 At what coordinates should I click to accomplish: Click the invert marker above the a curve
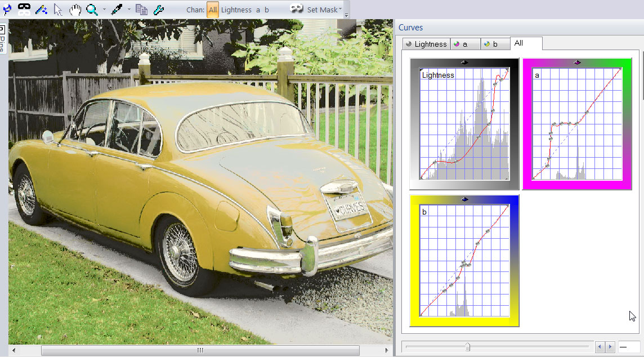[x=577, y=63]
